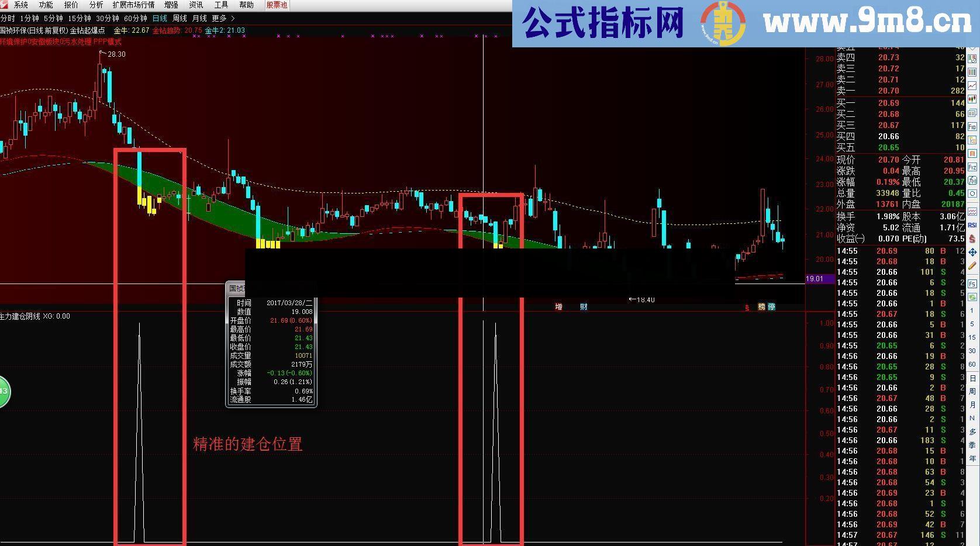The image size is (980, 546).
Task: Select the RSI indicator icon in right sidebar
Action: 972,224
